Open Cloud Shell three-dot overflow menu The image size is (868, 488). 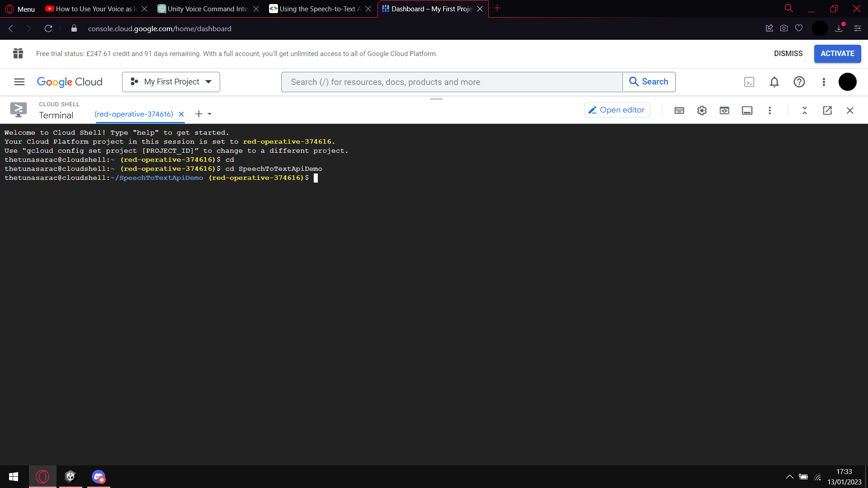click(770, 110)
